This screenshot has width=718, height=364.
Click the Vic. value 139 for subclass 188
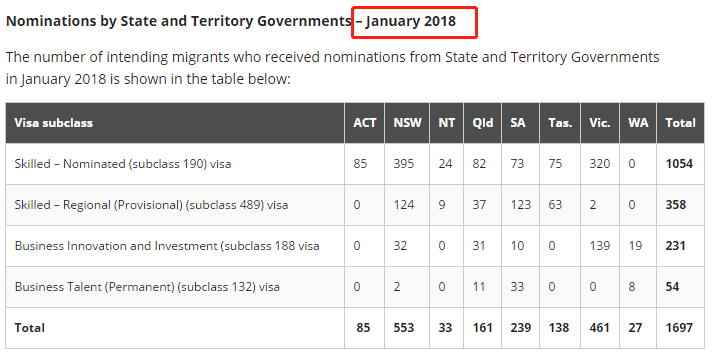(x=599, y=246)
